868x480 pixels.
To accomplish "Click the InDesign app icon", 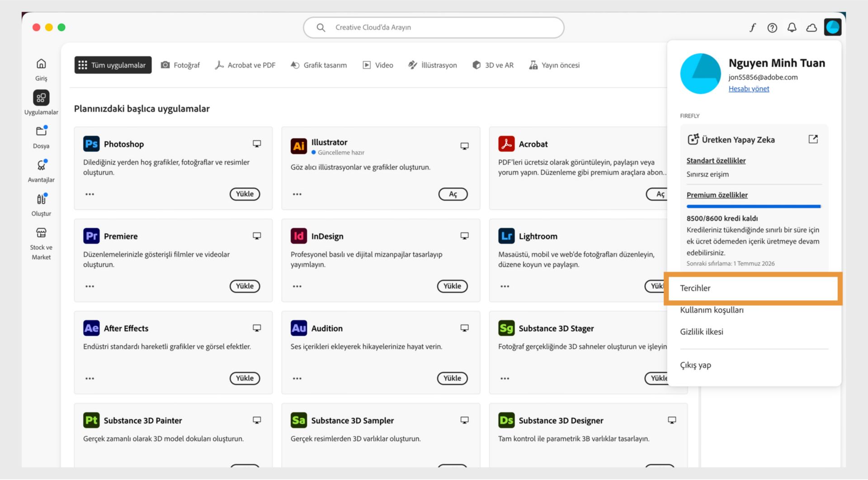I will (299, 236).
